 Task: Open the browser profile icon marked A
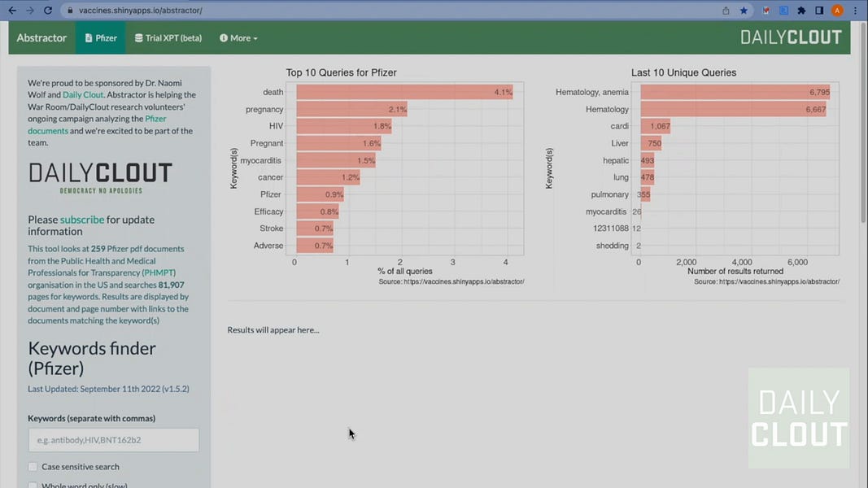(838, 11)
